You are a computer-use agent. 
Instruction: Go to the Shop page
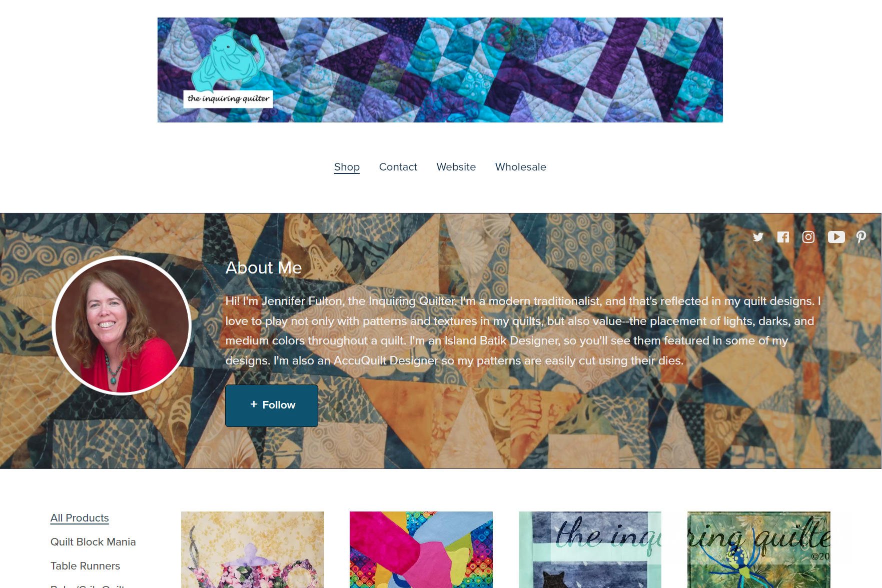click(x=347, y=167)
